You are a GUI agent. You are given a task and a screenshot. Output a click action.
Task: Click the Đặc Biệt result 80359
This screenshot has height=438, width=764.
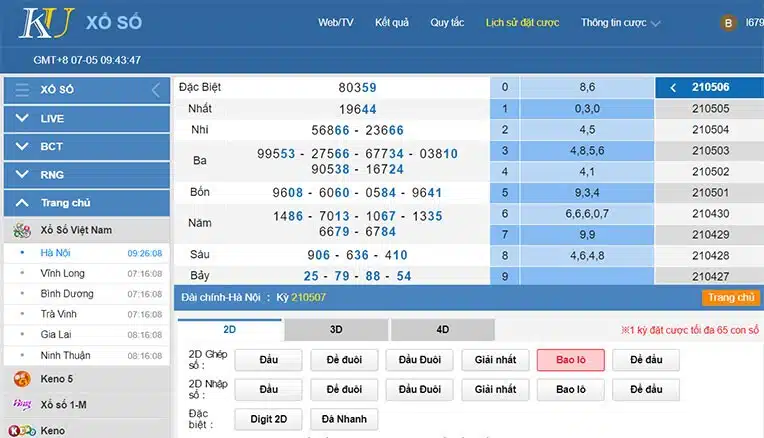point(357,88)
